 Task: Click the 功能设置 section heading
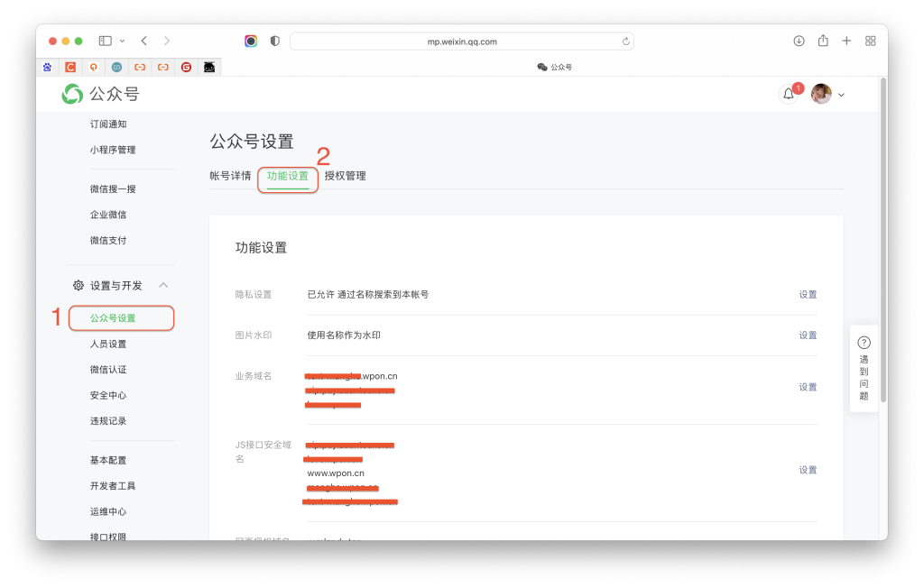261,247
